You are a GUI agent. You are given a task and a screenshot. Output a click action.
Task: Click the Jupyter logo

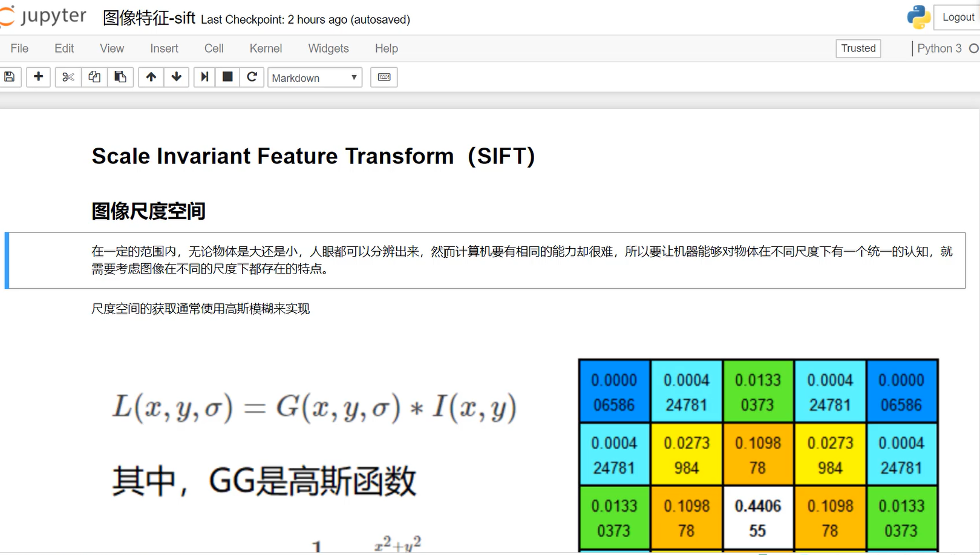pos(44,16)
